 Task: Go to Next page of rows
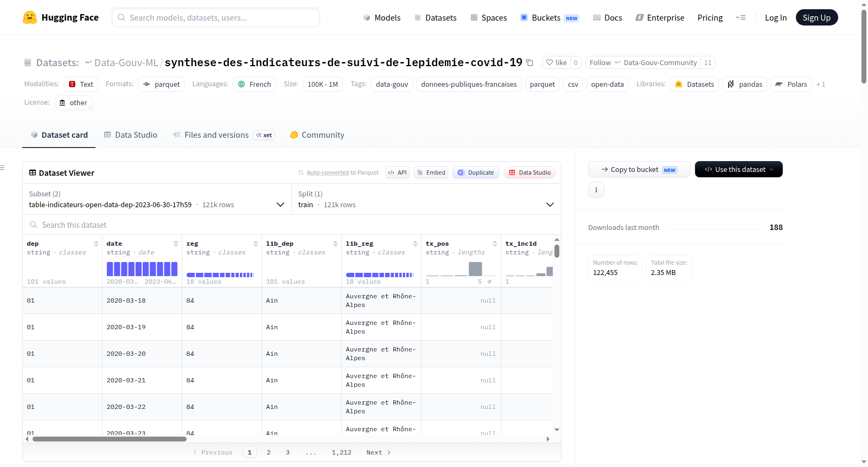click(379, 452)
